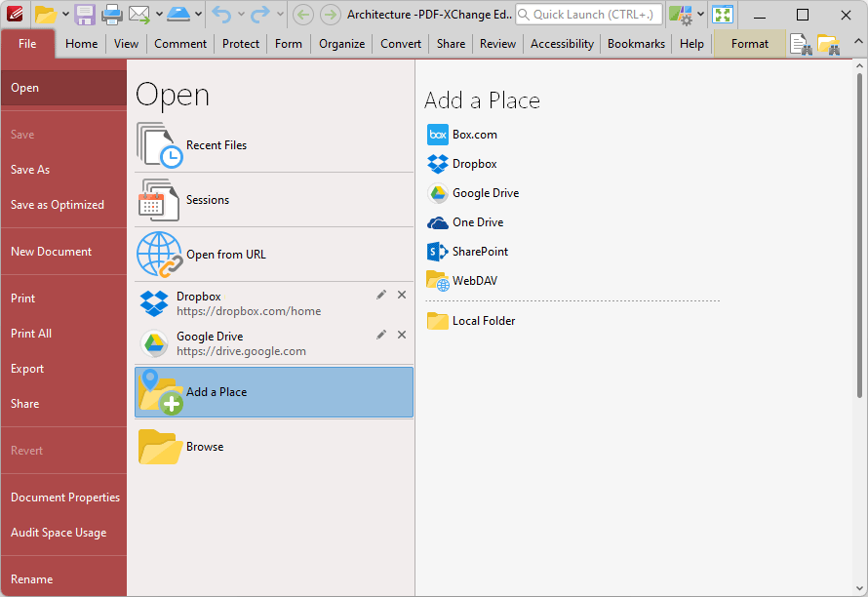Image resolution: width=868 pixels, height=597 pixels.
Task: Click the Redo arrow icon
Action: point(260,15)
